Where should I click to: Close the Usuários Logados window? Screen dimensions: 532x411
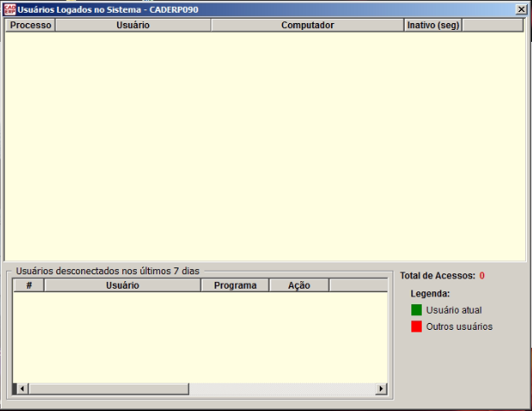point(521,9)
